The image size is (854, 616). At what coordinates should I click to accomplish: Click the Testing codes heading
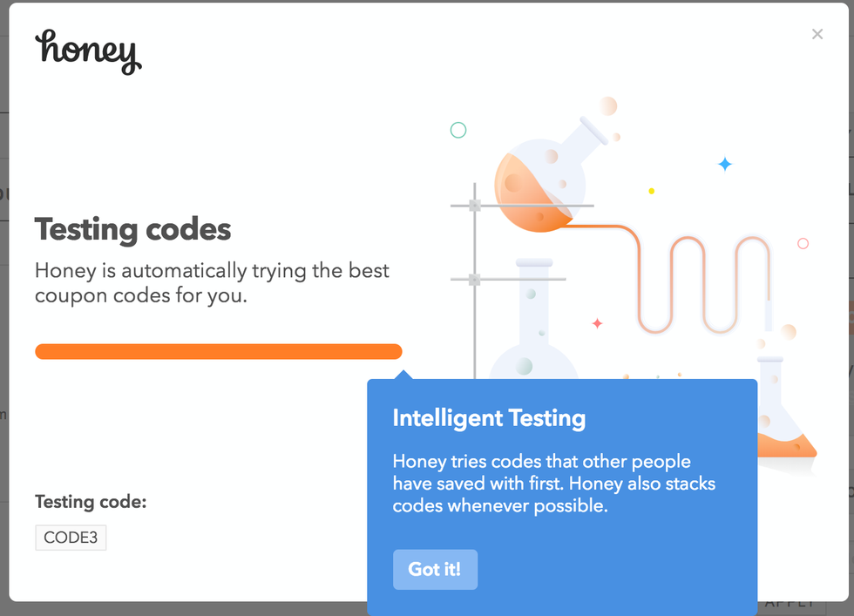tap(133, 230)
